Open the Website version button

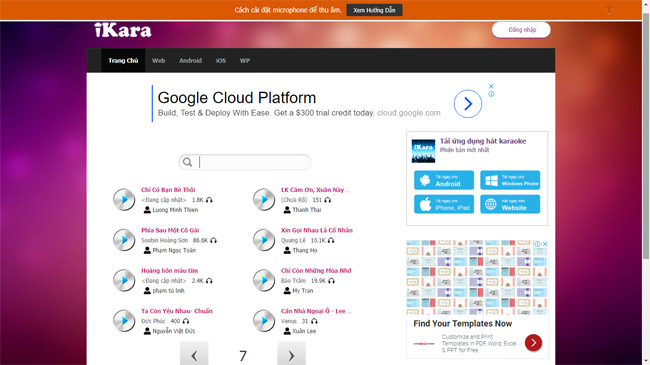coord(510,204)
